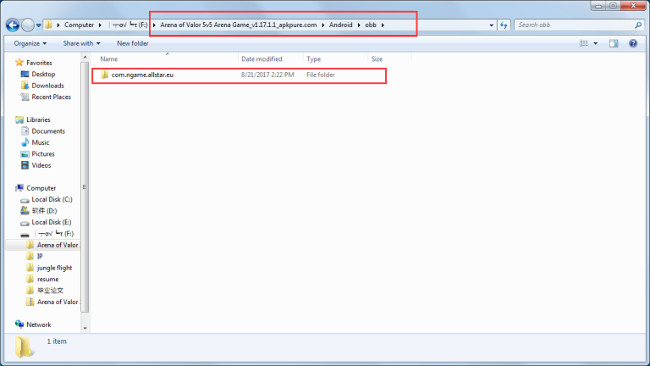The height and width of the screenshot is (366, 650).
Task: Click the search magnifier icon
Action: point(638,25)
